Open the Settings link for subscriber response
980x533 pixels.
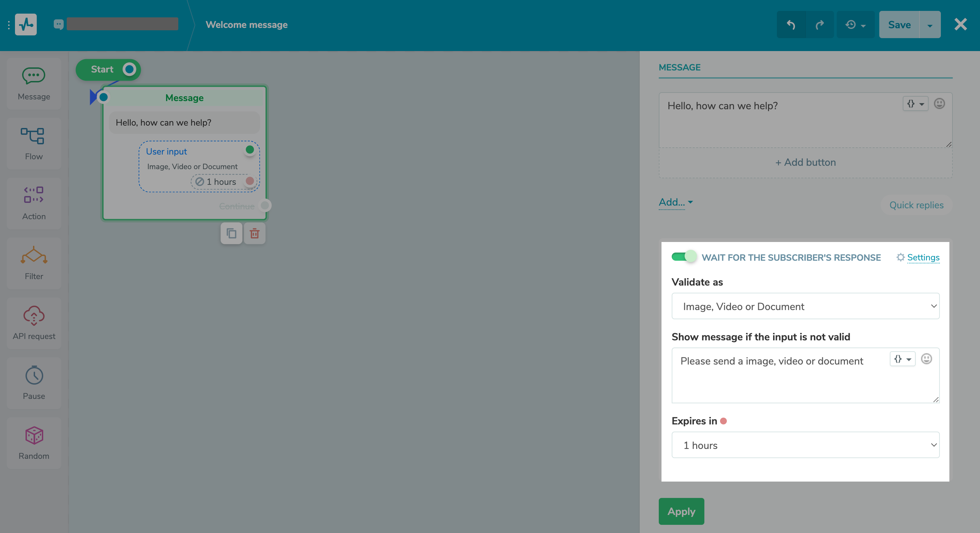[922, 257]
